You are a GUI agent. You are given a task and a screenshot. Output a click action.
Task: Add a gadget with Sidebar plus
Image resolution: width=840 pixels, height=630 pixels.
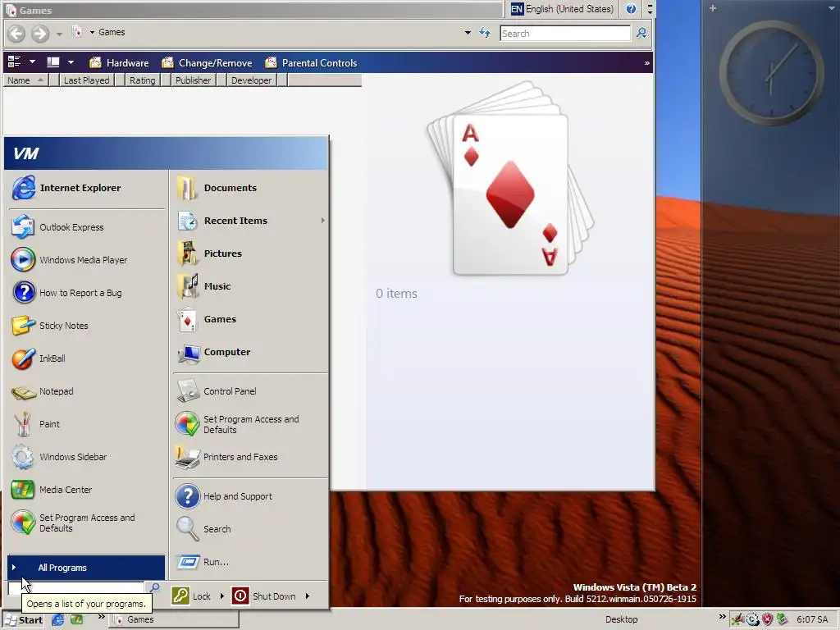713,8
